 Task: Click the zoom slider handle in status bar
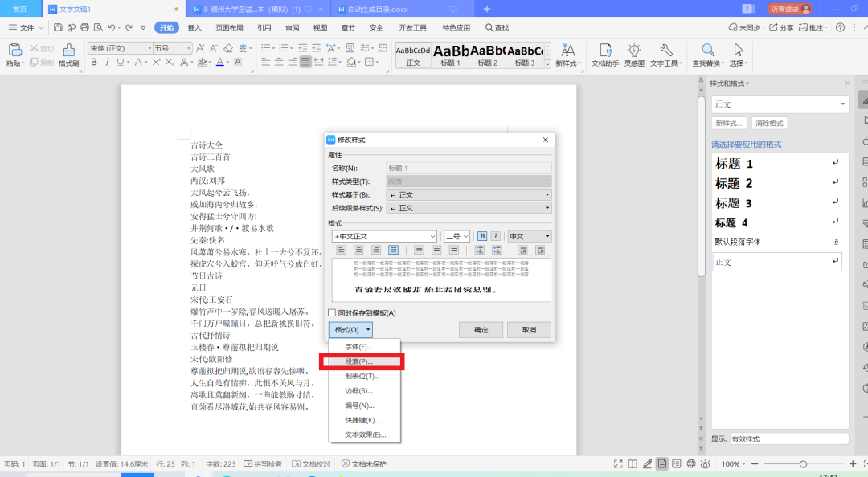(803, 463)
